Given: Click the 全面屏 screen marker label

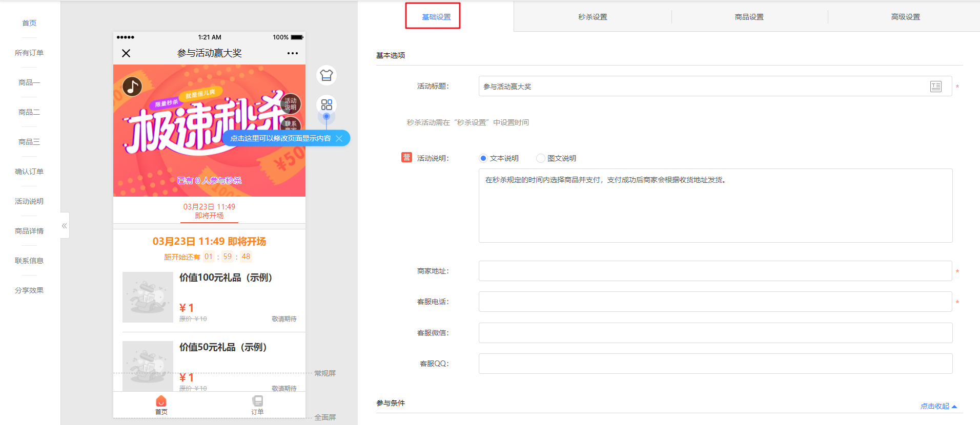Looking at the screenshot, I should point(325,417).
